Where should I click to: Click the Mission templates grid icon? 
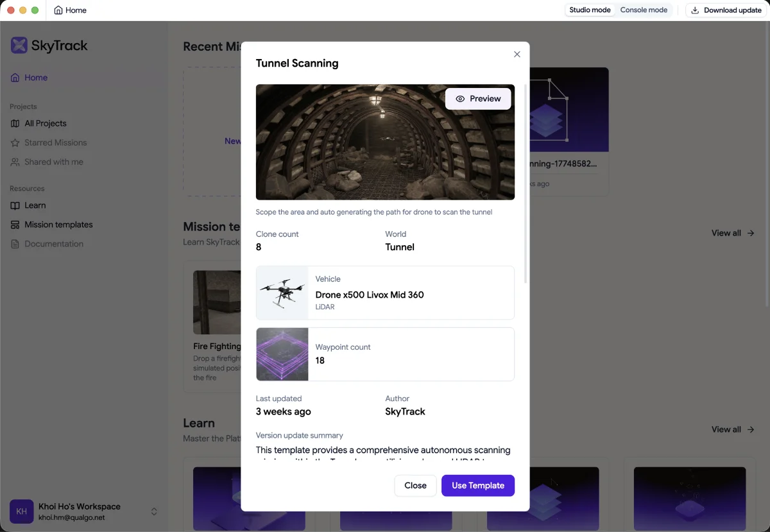[x=15, y=225]
